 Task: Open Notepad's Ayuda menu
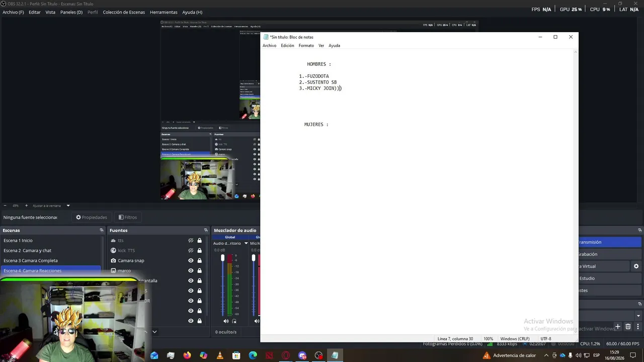[334, 45]
